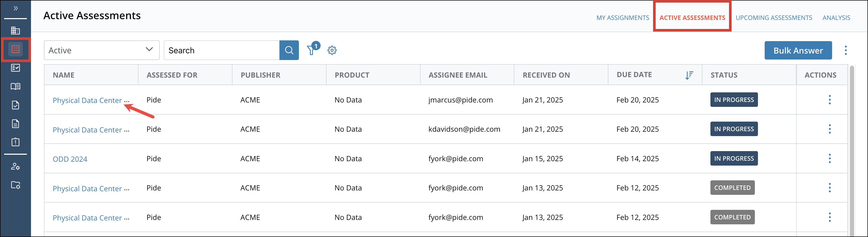Open actions menu for jmarcus@pide.com row

(830, 100)
